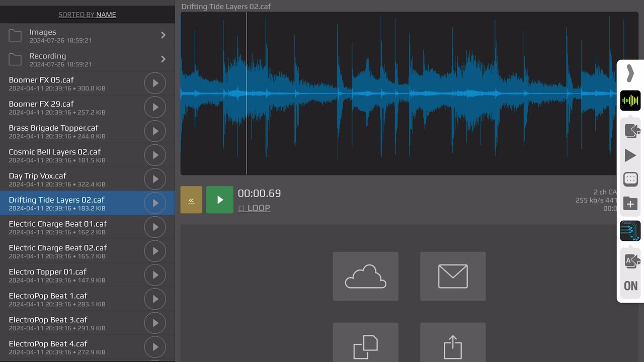Select the ElectroPop Beat 3.caf file name
This screenshot has height=362, width=644.
pyautogui.click(x=48, y=320)
